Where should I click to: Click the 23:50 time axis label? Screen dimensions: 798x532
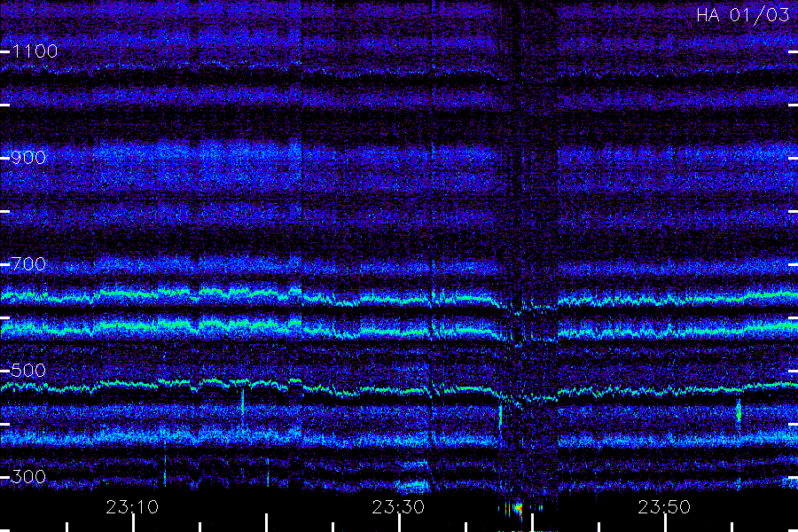coord(664,507)
